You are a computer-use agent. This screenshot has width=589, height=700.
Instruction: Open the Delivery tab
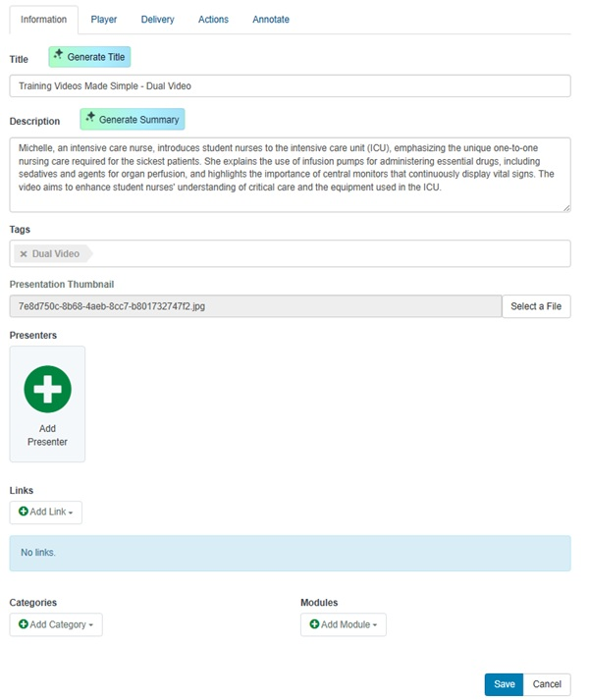[157, 20]
